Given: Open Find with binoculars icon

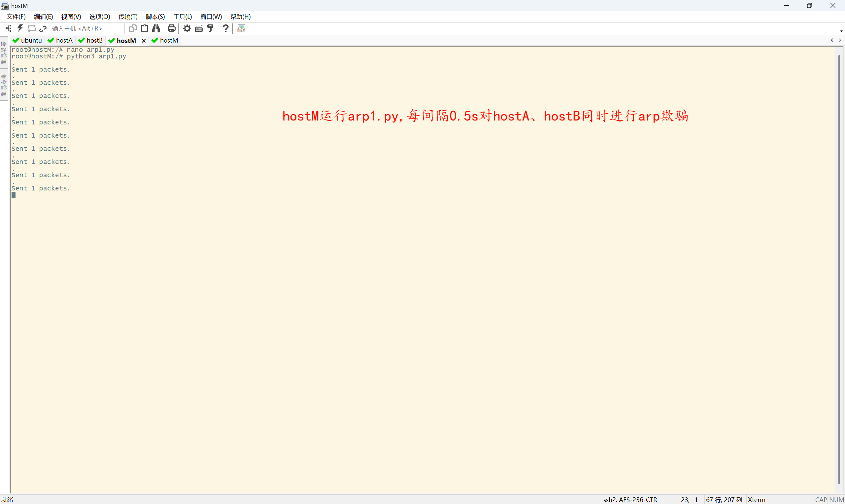Looking at the screenshot, I should click(x=156, y=28).
